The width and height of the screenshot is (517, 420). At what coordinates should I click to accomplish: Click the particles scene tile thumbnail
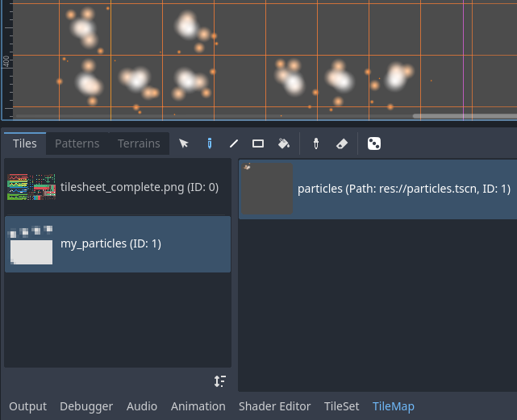(267, 189)
